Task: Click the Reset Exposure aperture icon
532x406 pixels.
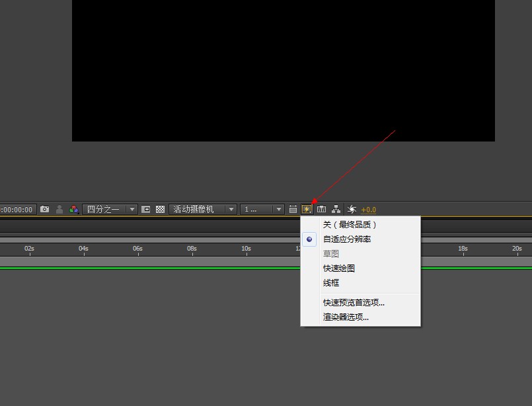Action: click(x=352, y=209)
